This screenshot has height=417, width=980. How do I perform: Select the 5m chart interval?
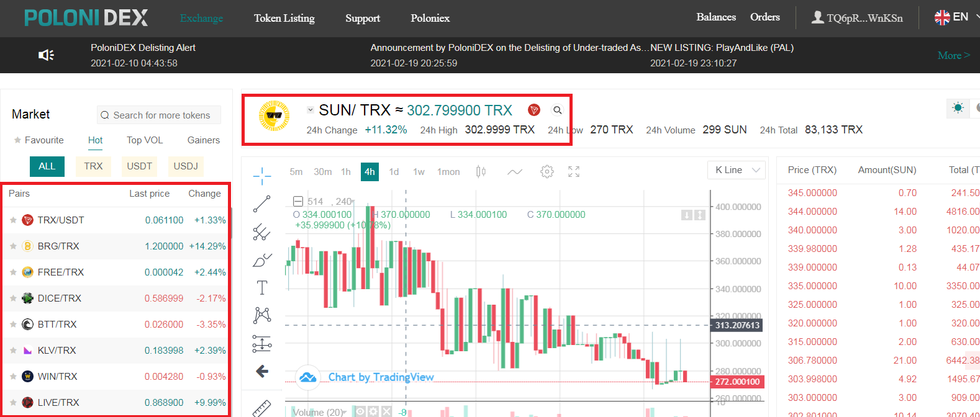coord(296,172)
